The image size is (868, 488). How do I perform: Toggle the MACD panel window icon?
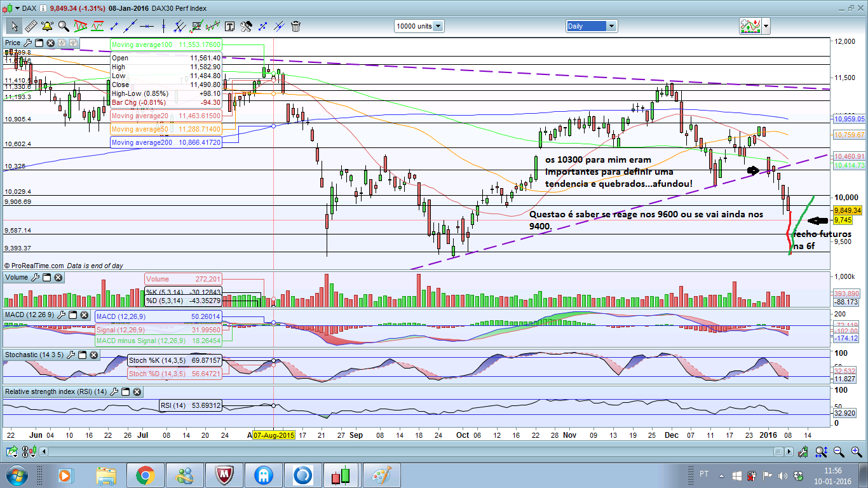click(x=72, y=315)
